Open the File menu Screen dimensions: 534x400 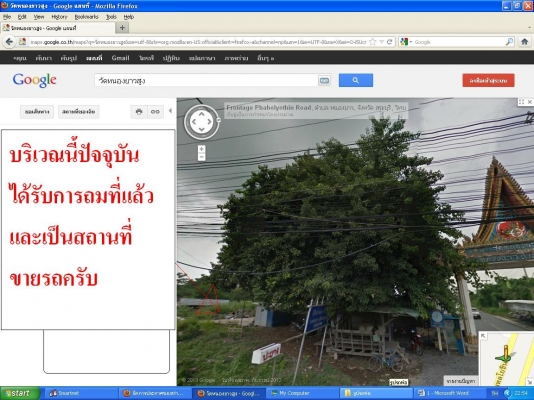click(x=7, y=17)
